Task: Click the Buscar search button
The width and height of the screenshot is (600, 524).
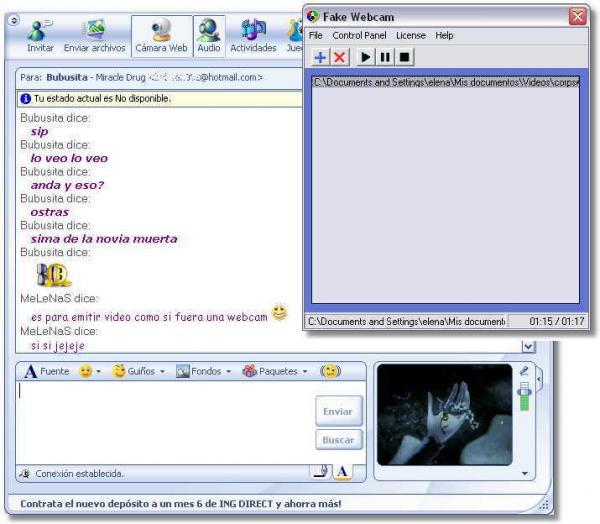Action: click(339, 440)
